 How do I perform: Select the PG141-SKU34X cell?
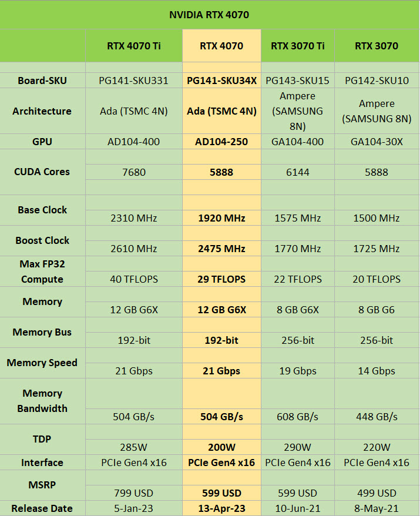point(221,81)
